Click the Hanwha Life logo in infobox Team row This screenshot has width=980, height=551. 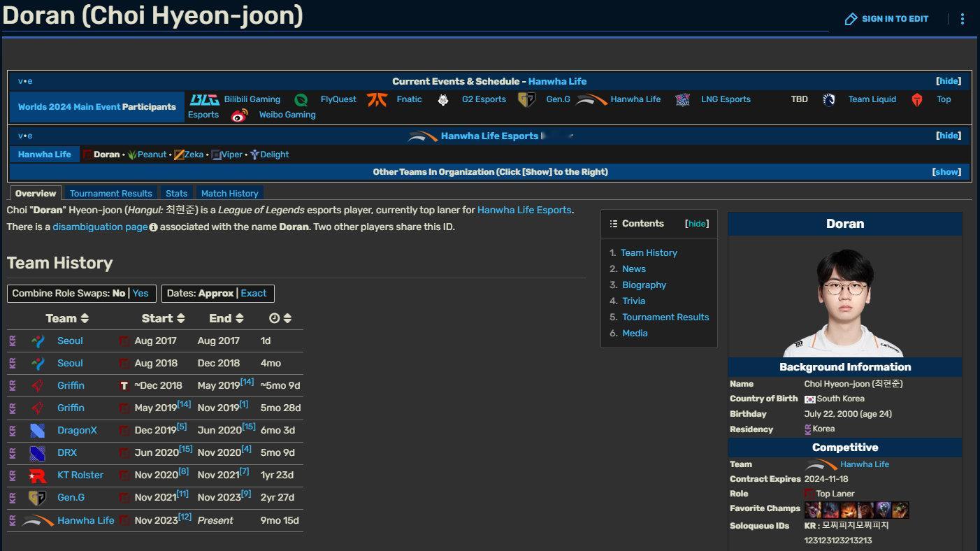tap(821, 465)
